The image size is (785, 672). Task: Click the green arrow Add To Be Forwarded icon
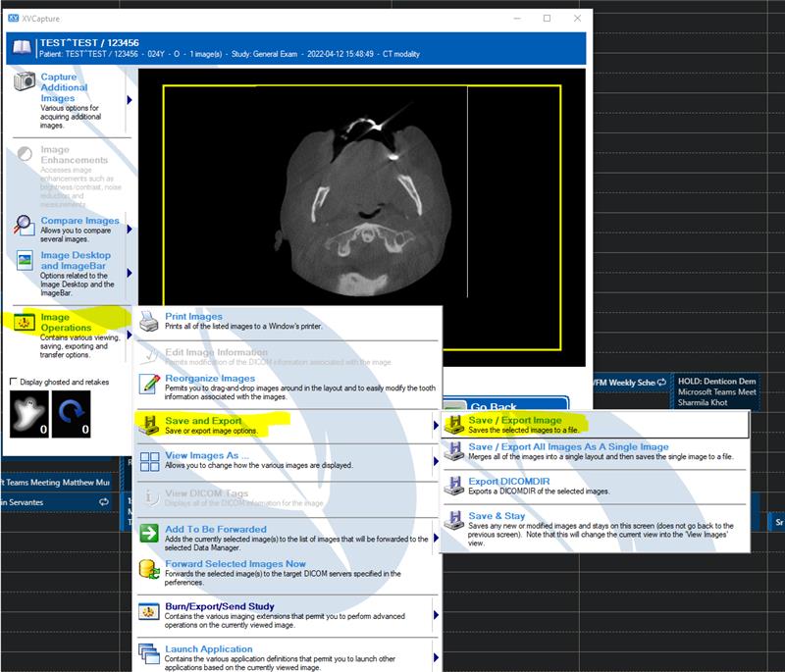point(149,533)
